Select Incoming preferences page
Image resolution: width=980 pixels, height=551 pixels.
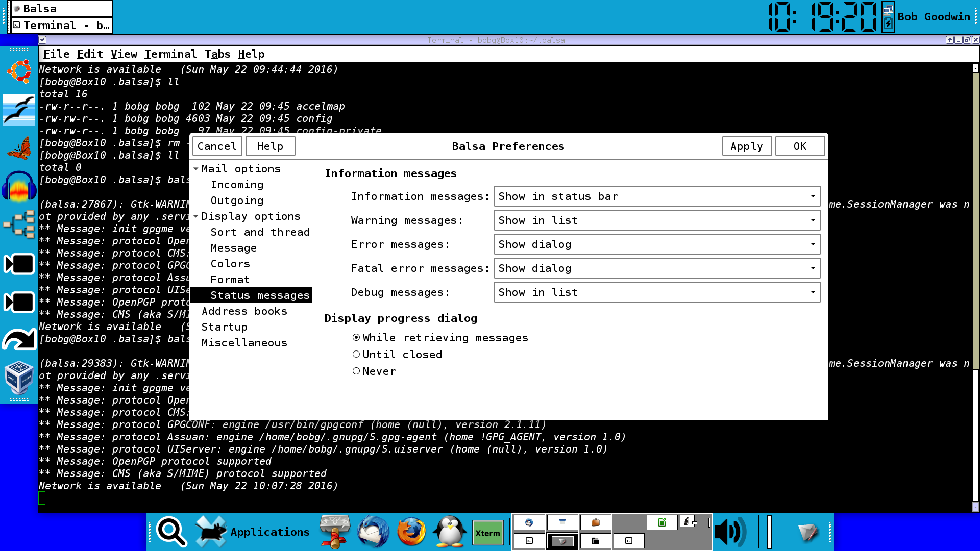(237, 185)
